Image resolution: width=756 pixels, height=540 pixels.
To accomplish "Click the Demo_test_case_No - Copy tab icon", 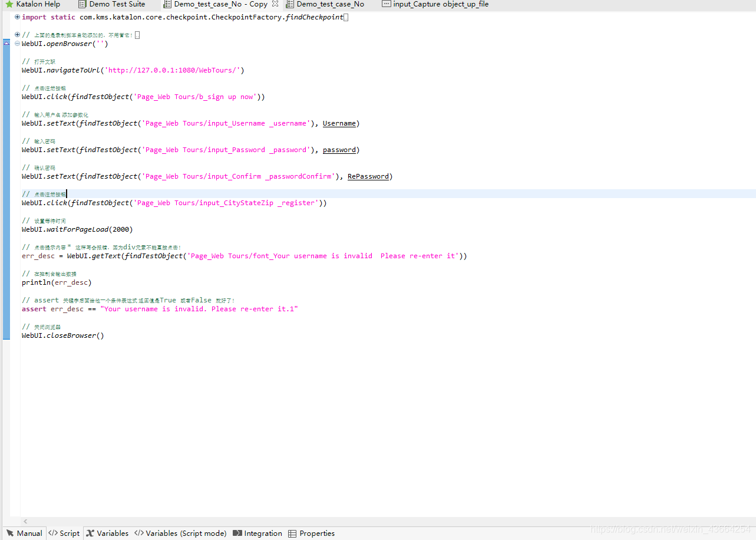I will pyautogui.click(x=167, y=4).
